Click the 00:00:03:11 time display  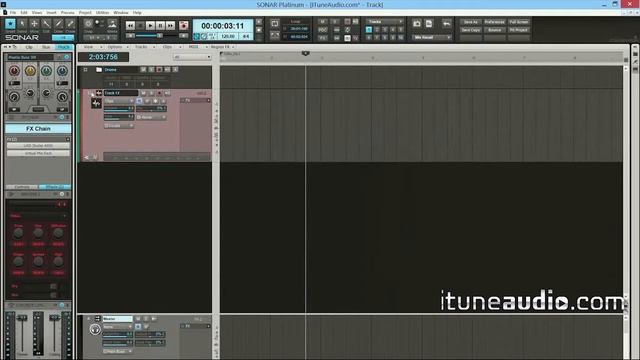click(222, 26)
